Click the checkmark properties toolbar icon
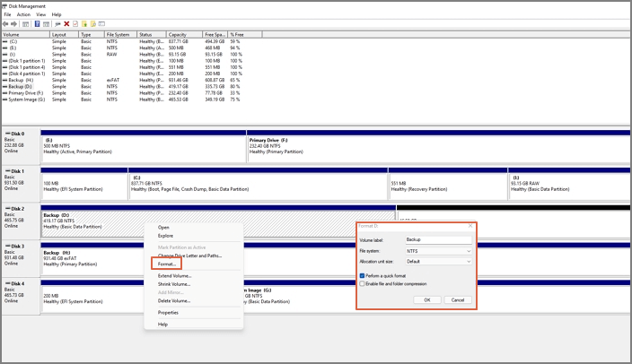This screenshot has height=364, width=632. [x=75, y=24]
